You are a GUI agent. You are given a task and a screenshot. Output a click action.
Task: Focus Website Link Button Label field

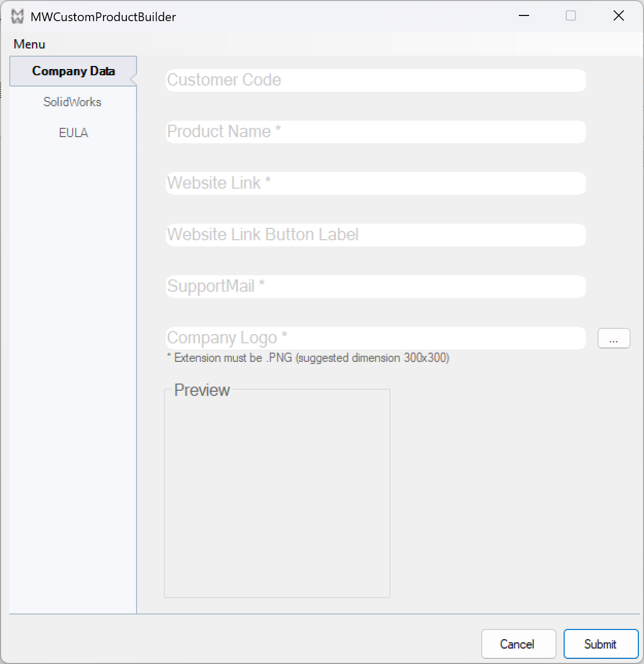[376, 235]
